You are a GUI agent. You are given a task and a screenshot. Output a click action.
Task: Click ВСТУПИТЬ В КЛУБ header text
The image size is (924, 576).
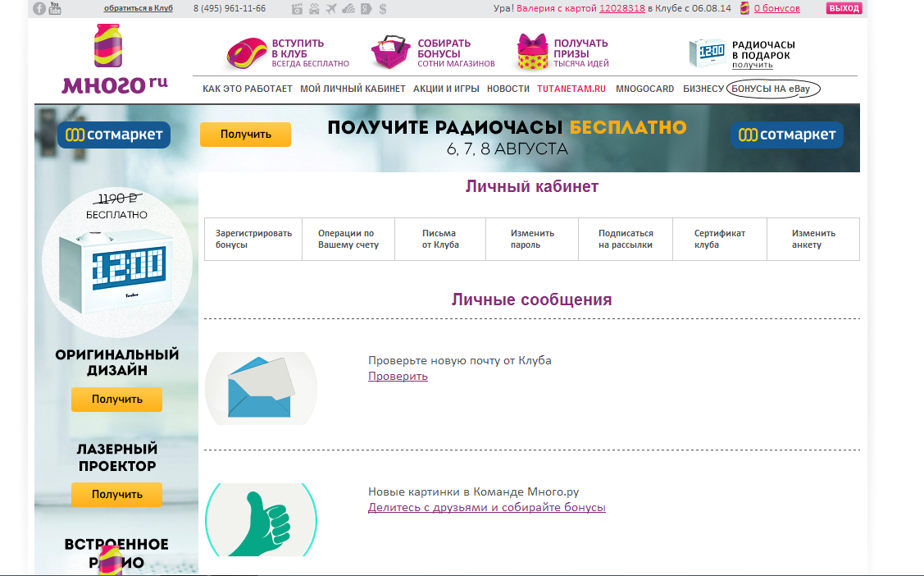[298, 48]
